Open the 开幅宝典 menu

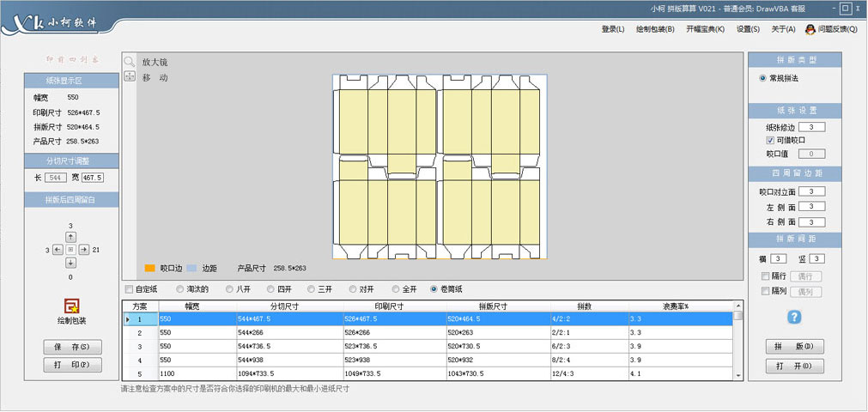coord(705,29)
